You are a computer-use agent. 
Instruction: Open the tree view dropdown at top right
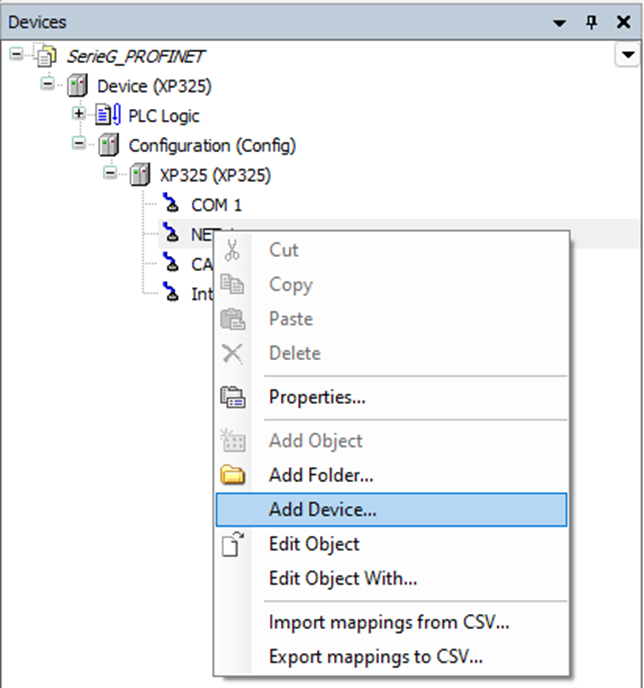(626, 56)
